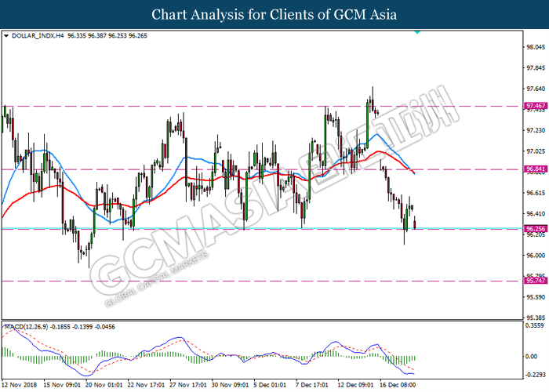Image resolution: width=549 pixels, height=392 pixels.
Task: Click the 20 Nov 01:01 time label
Action: coord(104,385)
